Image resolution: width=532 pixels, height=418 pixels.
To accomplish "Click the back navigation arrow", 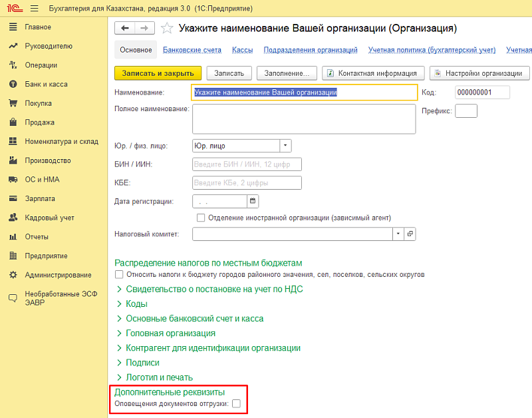I will (x=125, y=28).
